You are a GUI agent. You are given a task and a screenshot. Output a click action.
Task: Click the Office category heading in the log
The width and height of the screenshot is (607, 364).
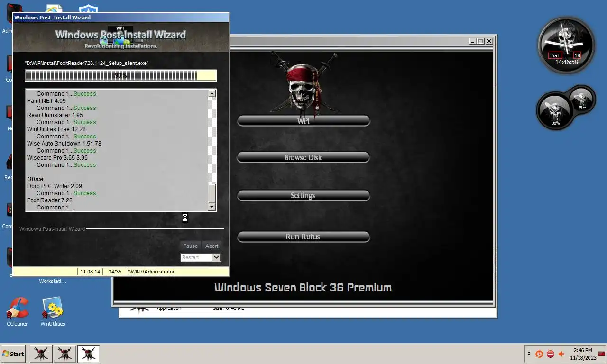pyautogui.click(x=35, y=179)
